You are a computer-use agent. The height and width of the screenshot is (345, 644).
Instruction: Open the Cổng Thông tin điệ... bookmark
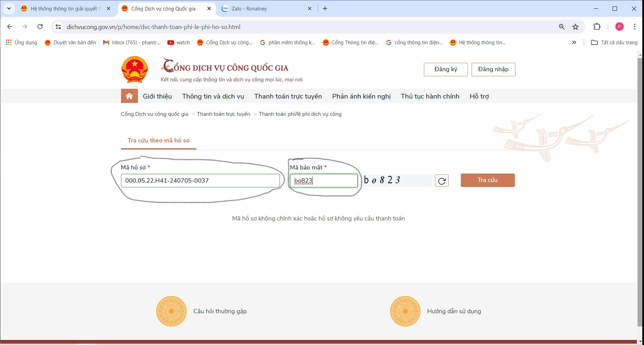click(351, 43)
